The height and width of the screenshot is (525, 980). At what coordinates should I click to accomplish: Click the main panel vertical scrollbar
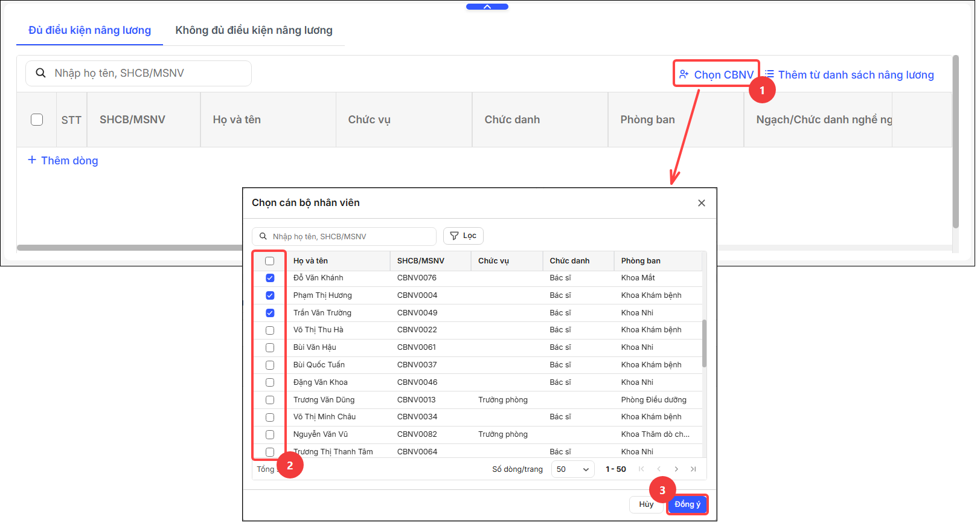956,142
